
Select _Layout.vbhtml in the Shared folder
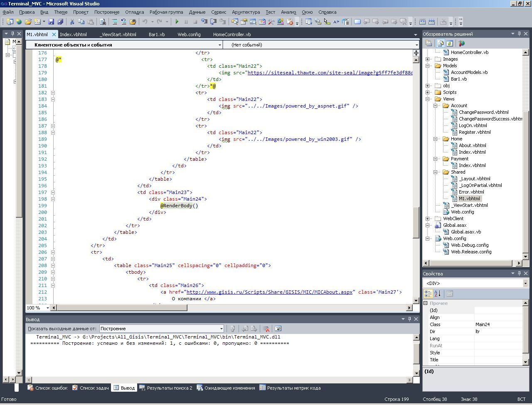[474, 179]
